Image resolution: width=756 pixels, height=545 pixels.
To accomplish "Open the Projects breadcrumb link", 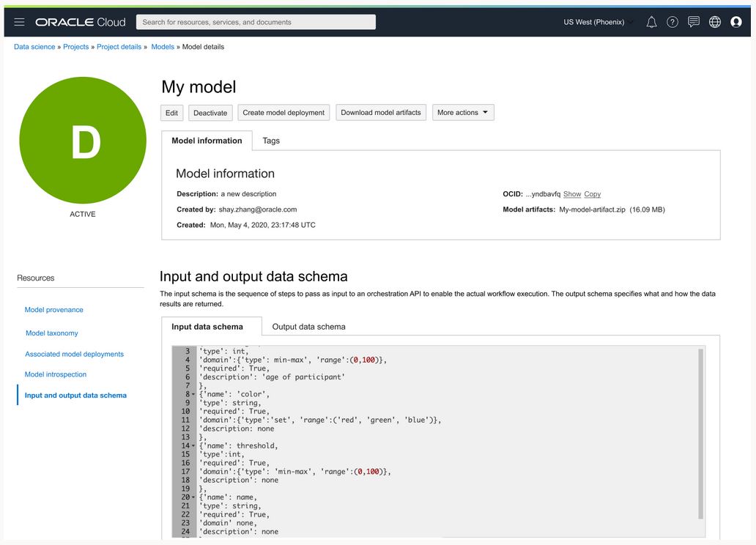I will pyautogui.click(x=75, y=46).
